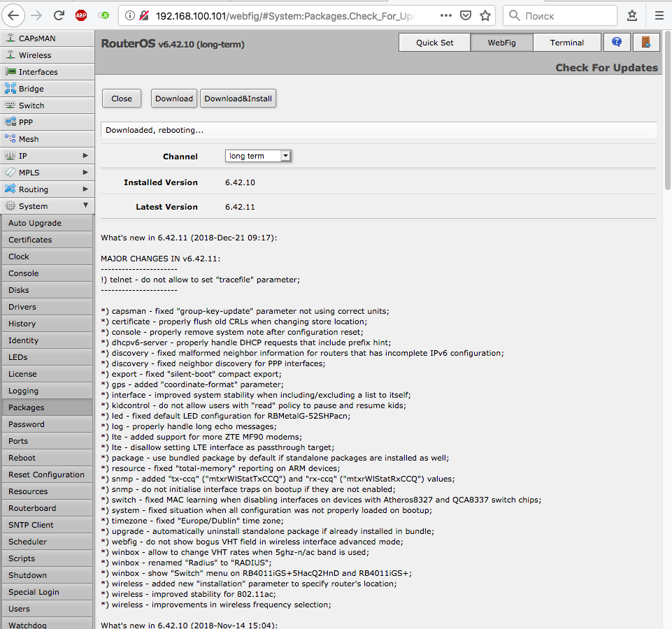Open the Scripts menu entry
The width and height of the screenshot is (672, 629).
[x=47, y=558]
